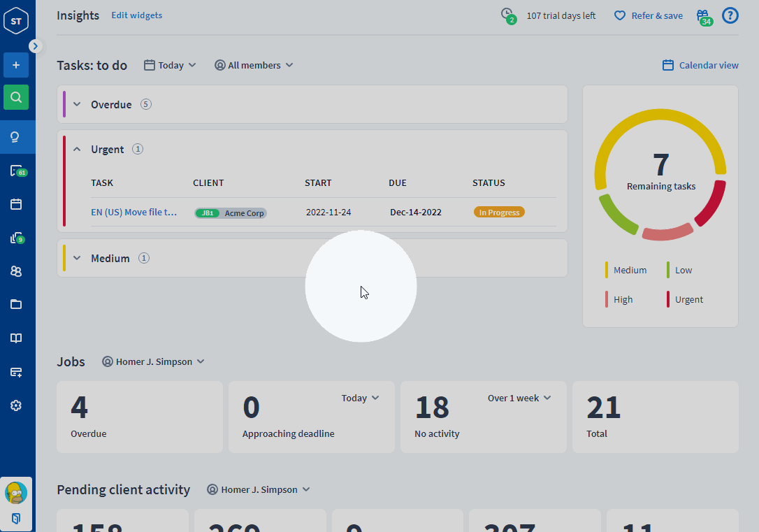Open the Over 1 week dropdown
The image size is (759, 532).
point(519,398)
